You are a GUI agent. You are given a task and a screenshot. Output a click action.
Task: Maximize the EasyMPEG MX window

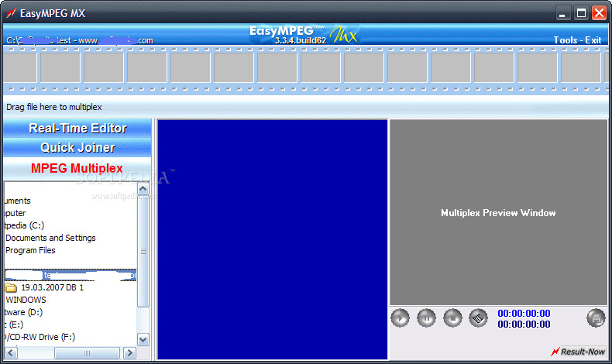pos(581,13)
